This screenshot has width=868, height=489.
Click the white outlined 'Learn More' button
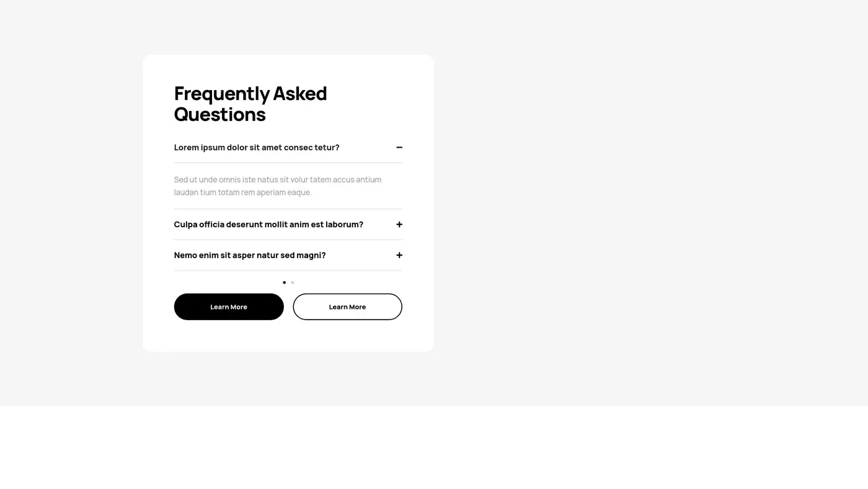pyautogui.click(x=347, y=306)
